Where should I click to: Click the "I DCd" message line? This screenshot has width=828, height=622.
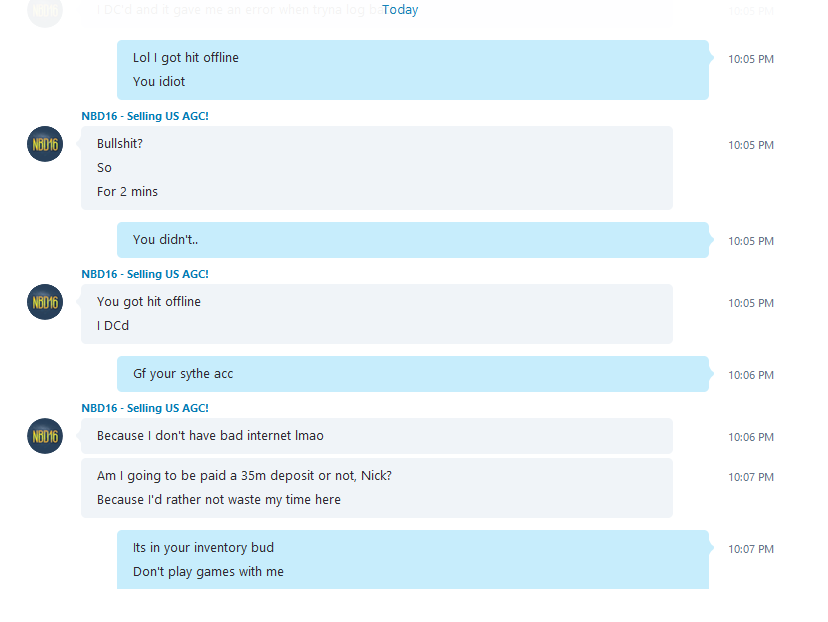(113, 326)
